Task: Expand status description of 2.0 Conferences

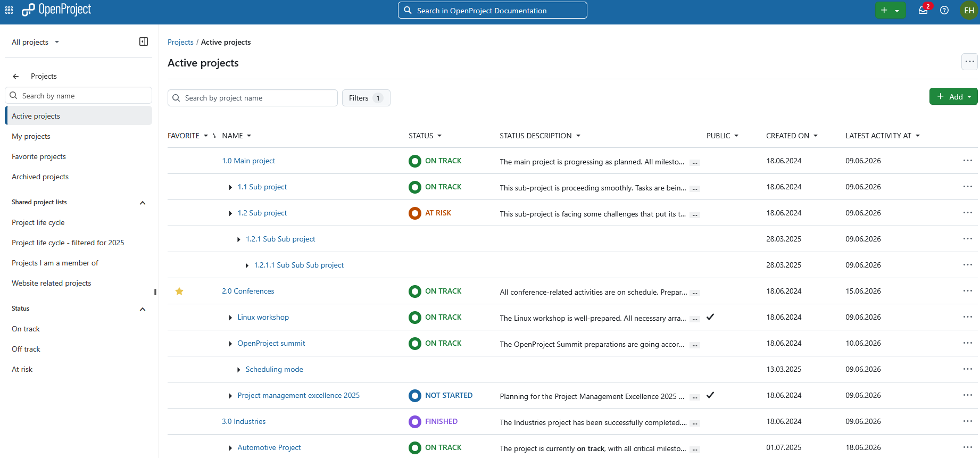Action: [x=695, y=293]
